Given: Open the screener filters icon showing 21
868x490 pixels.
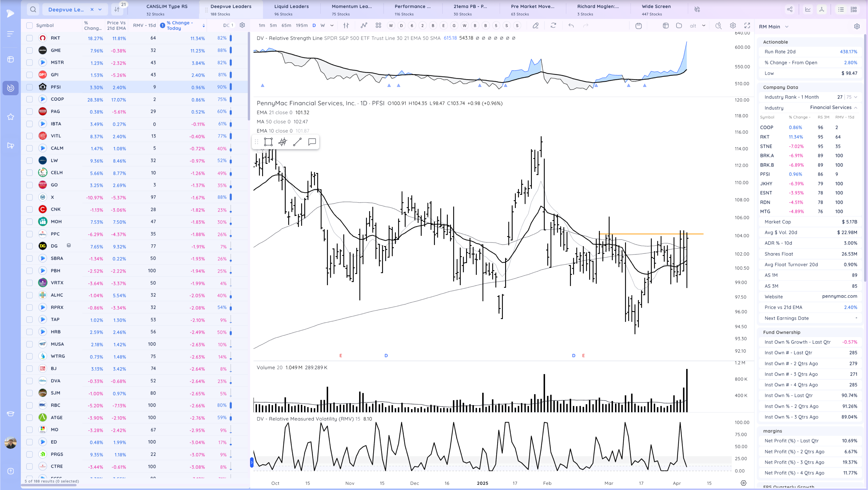Looking at the screenshot, I should [117, 9].
